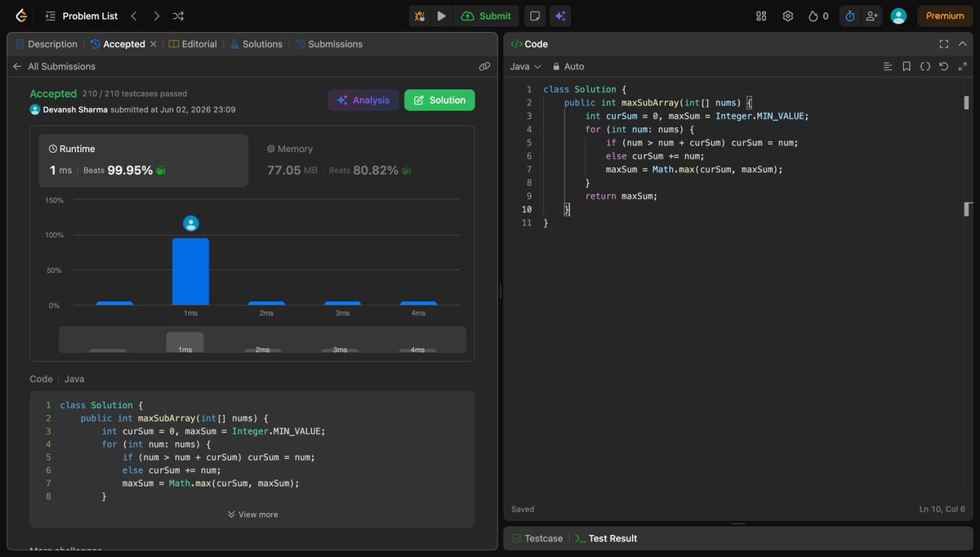Viewport: 980px width, 557px height.
Task: Click the 'Ln 10, Col 6' status text
Action: (x=942, y=509)
